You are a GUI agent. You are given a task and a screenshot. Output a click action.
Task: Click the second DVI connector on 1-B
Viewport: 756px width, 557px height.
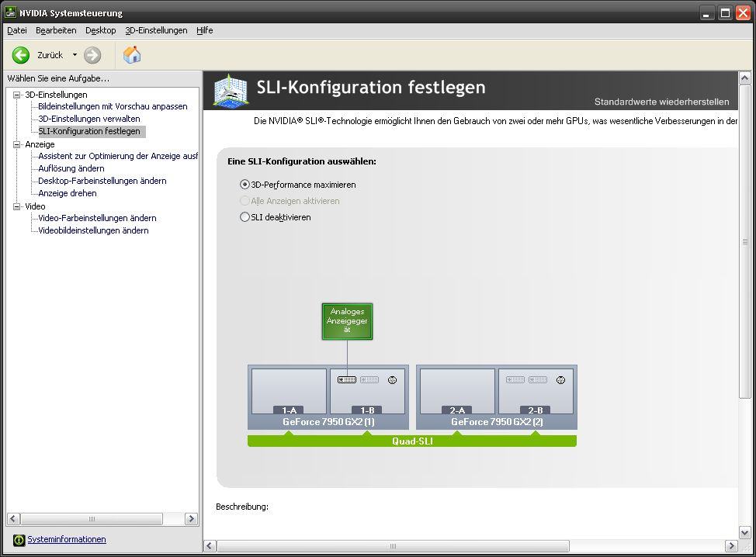click(369, 379)
